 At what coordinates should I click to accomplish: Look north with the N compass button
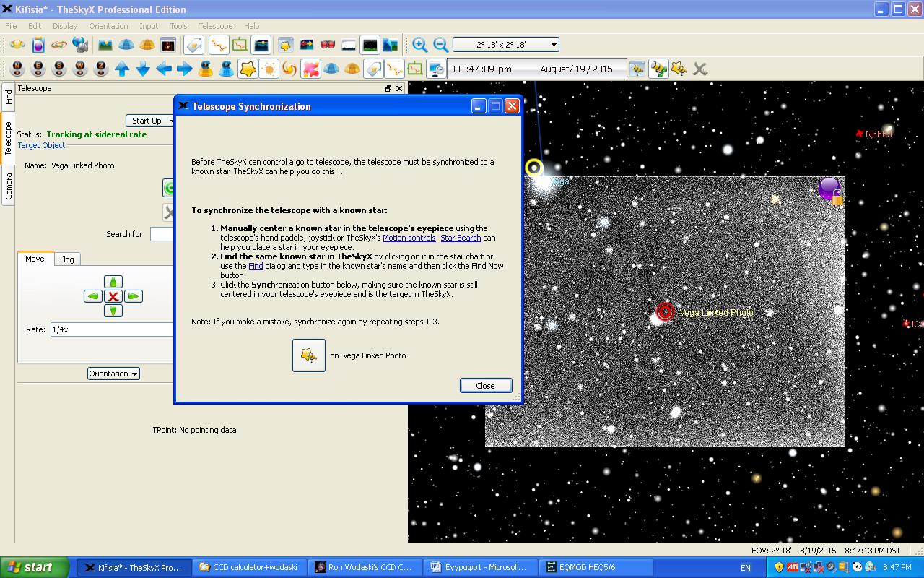17,69
